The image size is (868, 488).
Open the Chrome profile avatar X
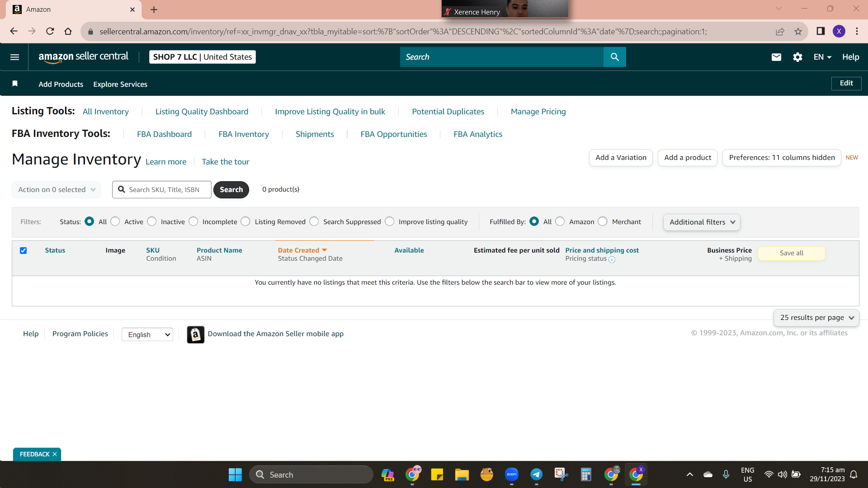[839, 31]
